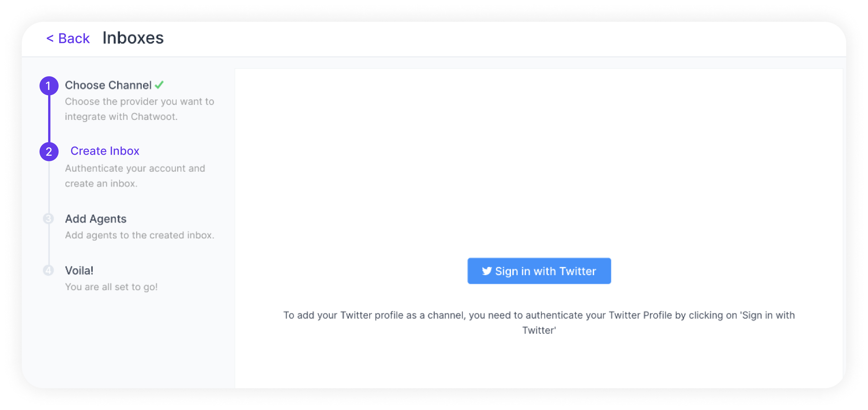The image size is (868, 410).
Task: Open the Choose Channel step
Action: [108, 85]
